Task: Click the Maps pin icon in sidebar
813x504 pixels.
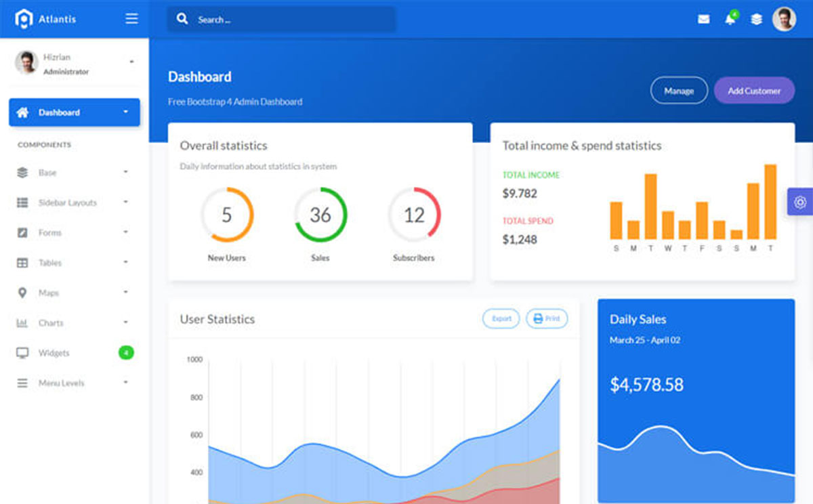Action: [22, 293]
